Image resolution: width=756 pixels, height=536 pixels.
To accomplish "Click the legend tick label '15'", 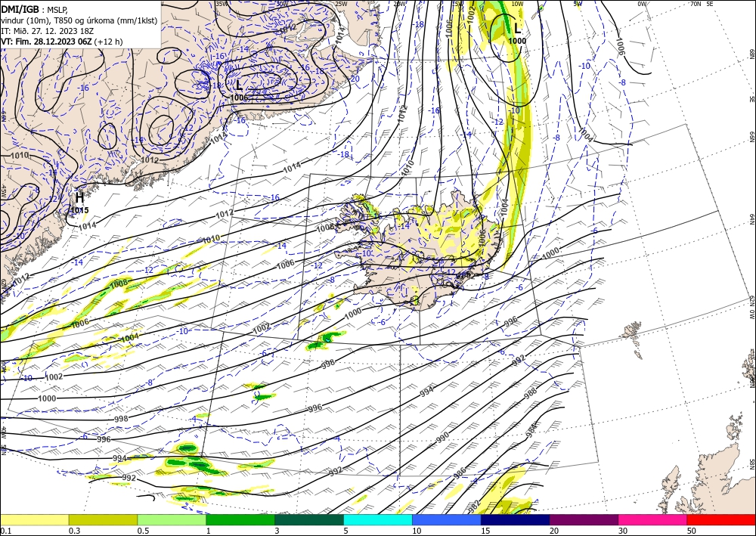I will [485, 531].
